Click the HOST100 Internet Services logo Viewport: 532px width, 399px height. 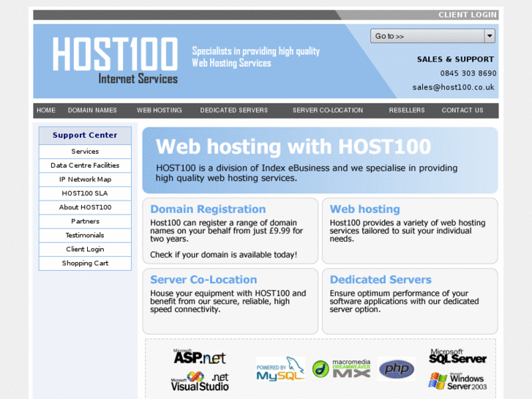(115, 61)
